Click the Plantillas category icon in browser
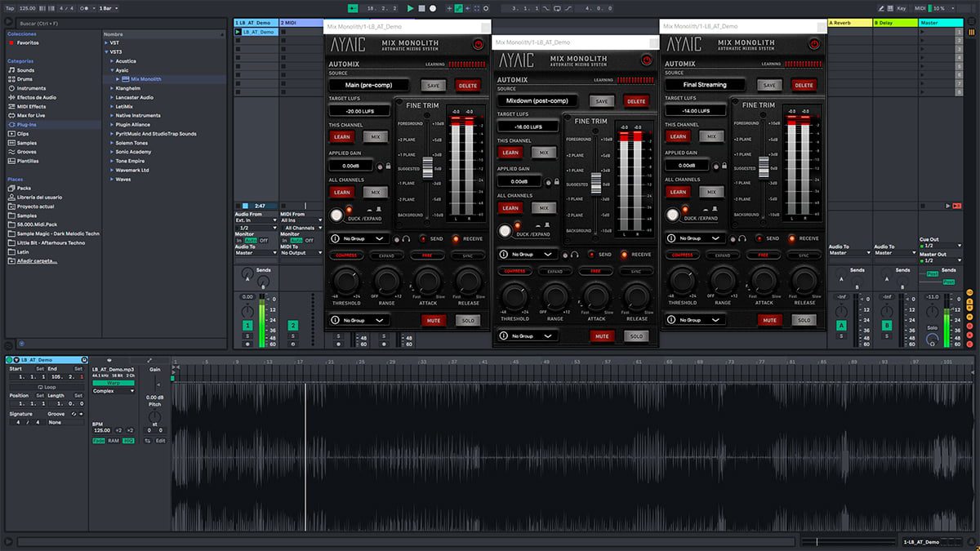This screenshot has width=980, height=551. tap(11, 161)
